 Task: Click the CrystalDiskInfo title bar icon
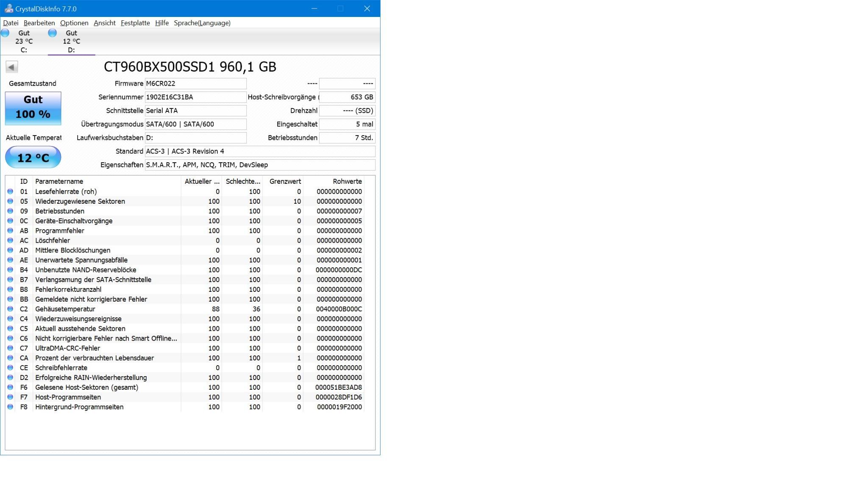coord(8,8)
